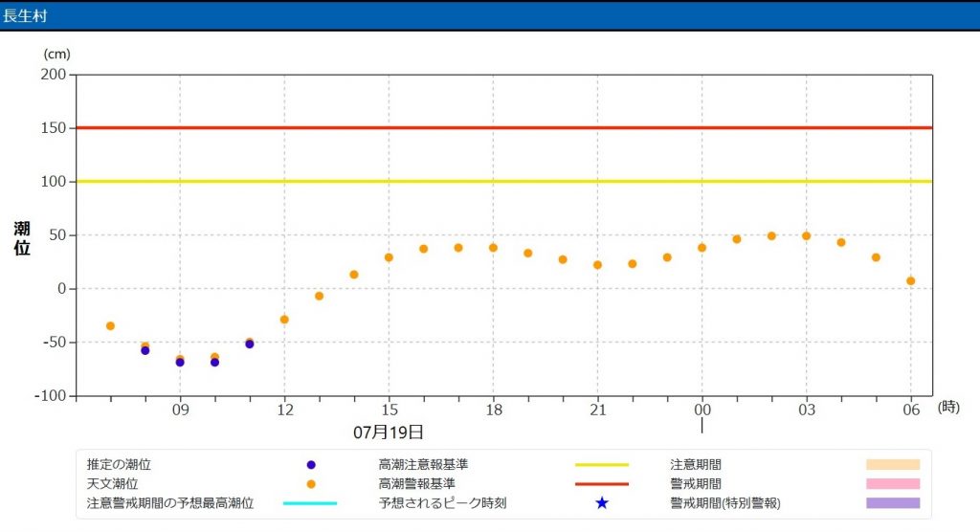Click the 長生村 title in the blue header
Image resolution: width=980 pixels, height=532 pixels.
[x=25, y=15]
